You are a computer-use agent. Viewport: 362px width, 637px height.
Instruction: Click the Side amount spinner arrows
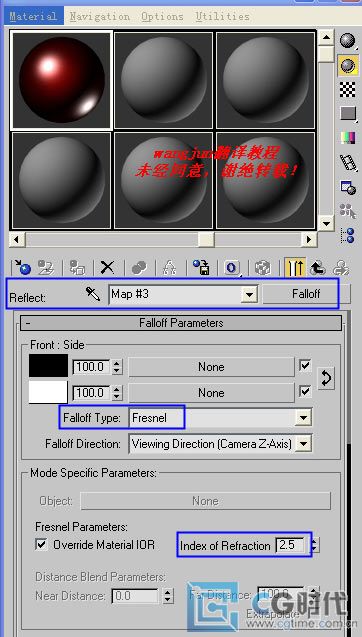(117, 393)
